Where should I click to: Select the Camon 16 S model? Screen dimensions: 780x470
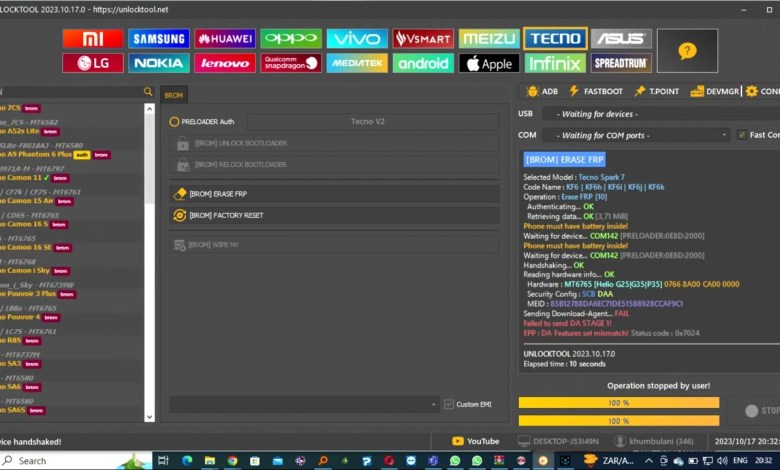click(x=34, y=224)
